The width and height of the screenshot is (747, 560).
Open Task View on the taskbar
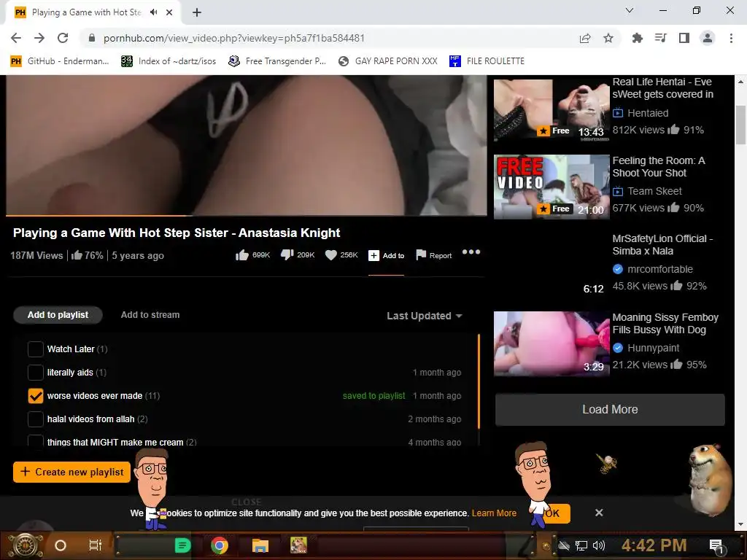click(x=96, y=545)
